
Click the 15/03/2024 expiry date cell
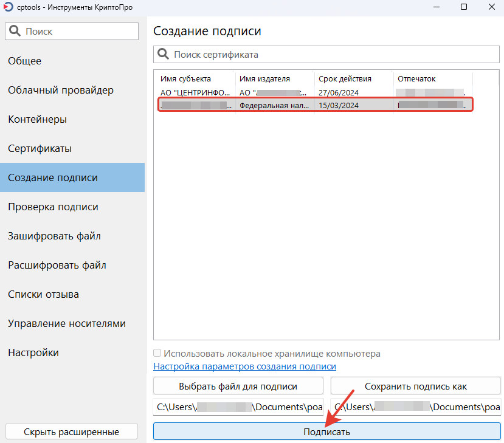[x=339, y=105]
